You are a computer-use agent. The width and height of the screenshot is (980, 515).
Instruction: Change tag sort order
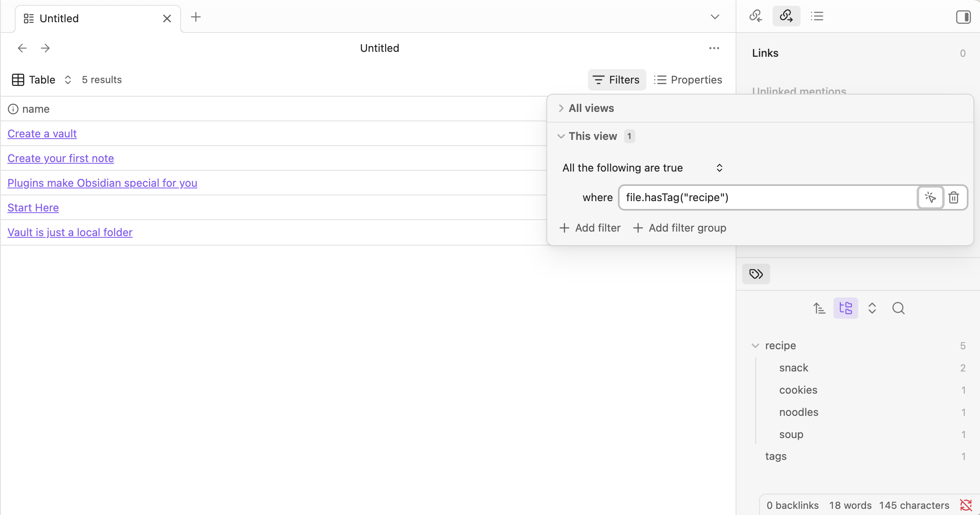[x=819, y=308]
